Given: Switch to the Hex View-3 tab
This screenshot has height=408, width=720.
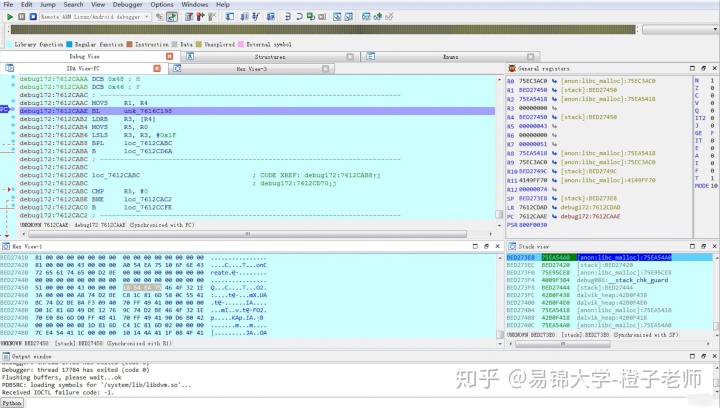Looking at the screenshot, I should point(251,69).
